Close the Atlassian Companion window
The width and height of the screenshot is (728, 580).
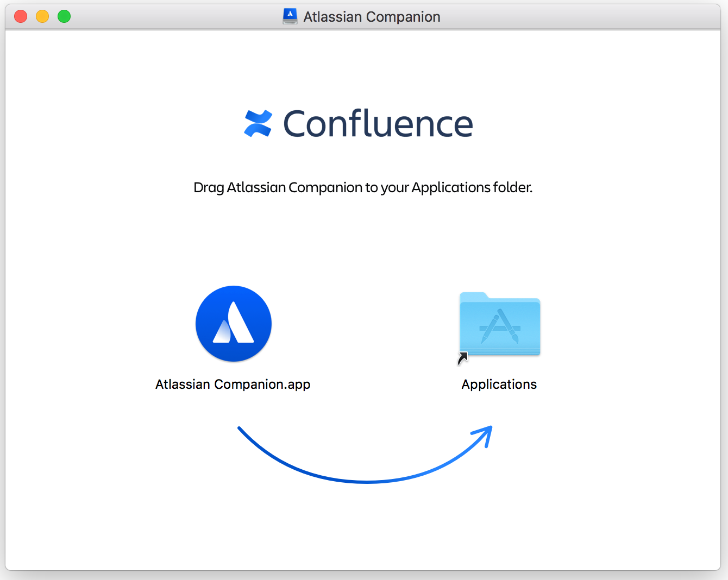click(x=21, y=16)
